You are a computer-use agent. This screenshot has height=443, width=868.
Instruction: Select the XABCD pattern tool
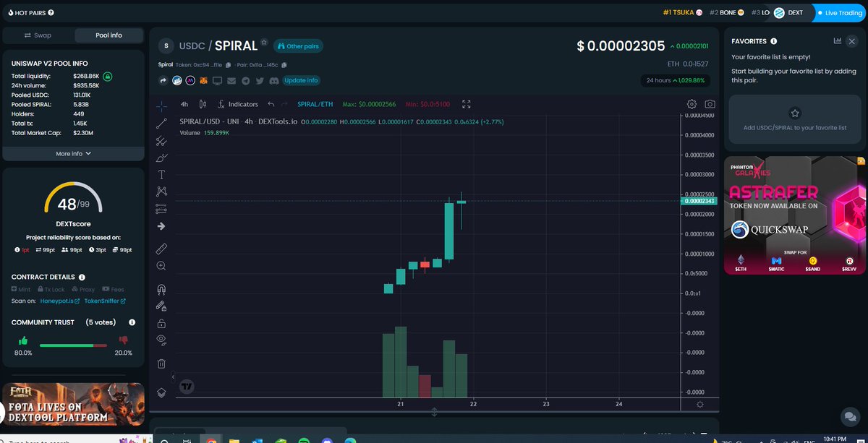161,192
